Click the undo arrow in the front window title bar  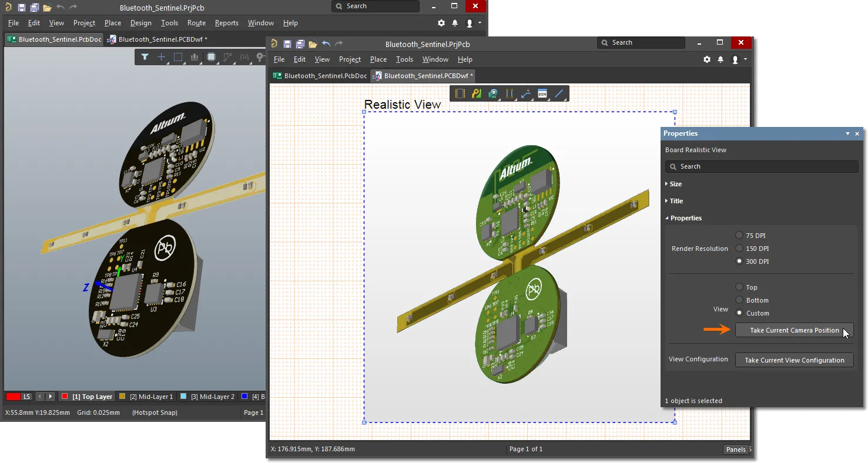click(326, 44)
